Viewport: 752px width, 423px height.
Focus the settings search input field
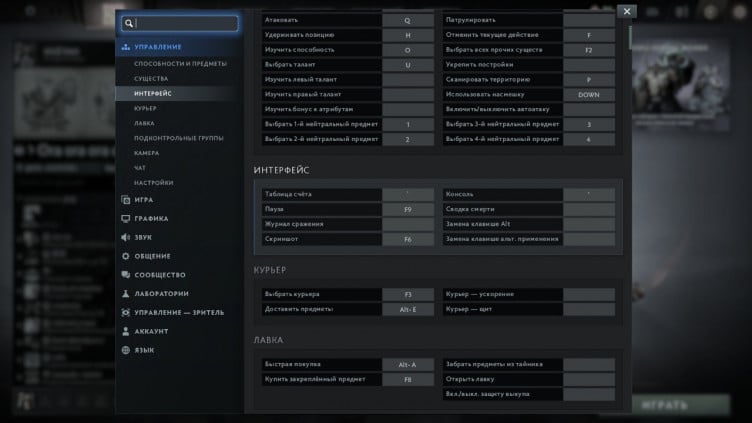[185, 23]
